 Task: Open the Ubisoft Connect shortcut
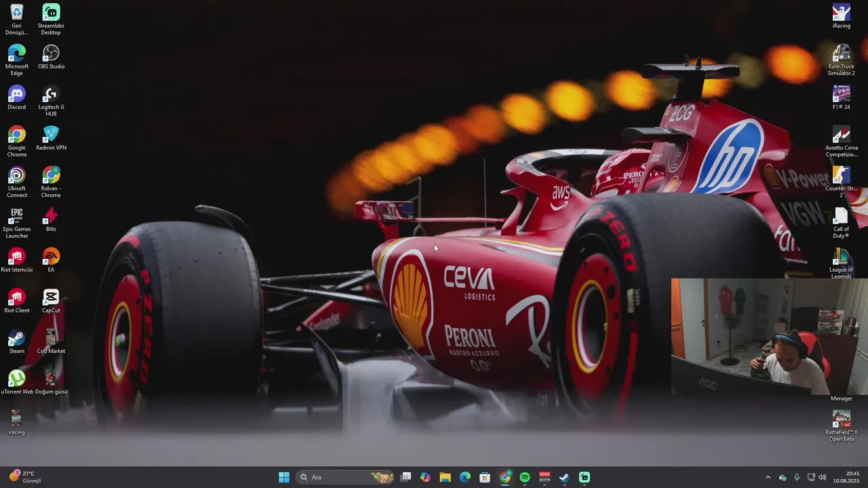coord(16,182)
